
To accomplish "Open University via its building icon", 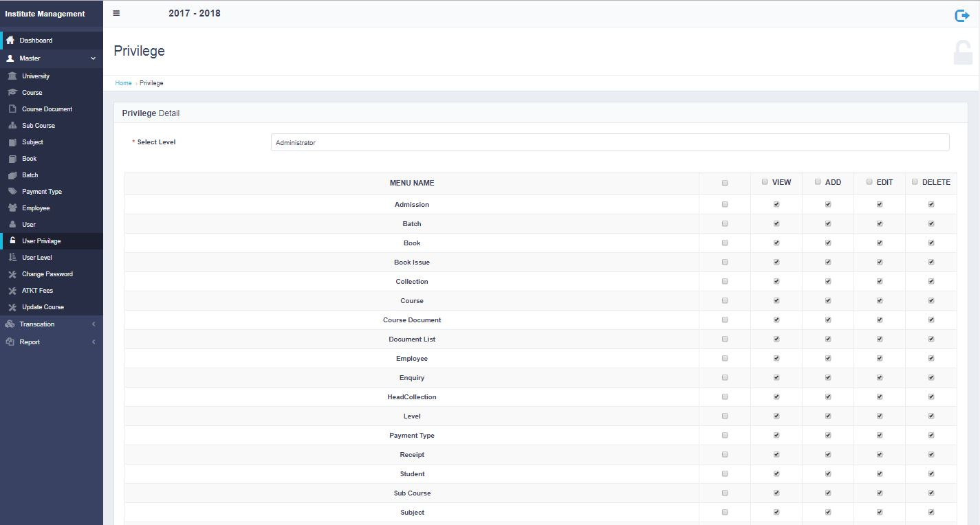I will click(x=12, y=76).
